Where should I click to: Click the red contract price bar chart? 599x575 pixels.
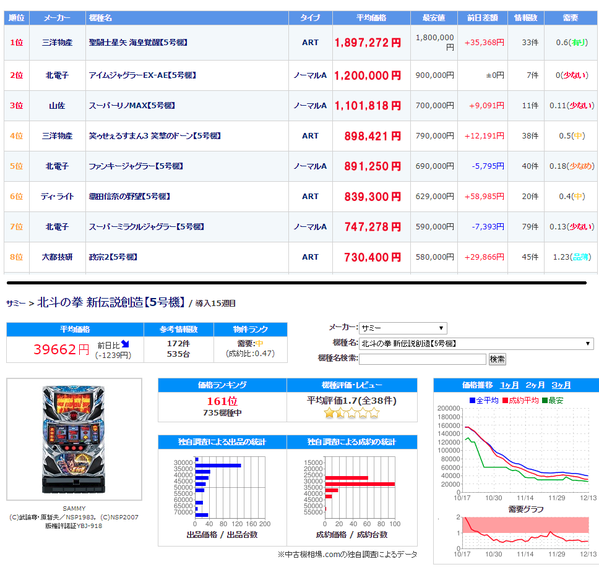pos(351,491)
